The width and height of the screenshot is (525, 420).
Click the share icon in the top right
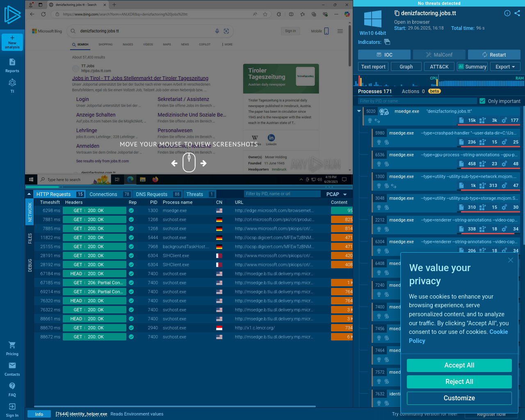click(517, 13)
